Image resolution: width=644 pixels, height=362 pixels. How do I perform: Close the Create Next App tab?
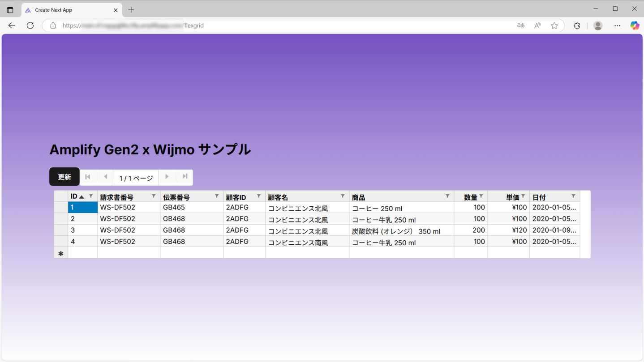click(x=116, y=10)
